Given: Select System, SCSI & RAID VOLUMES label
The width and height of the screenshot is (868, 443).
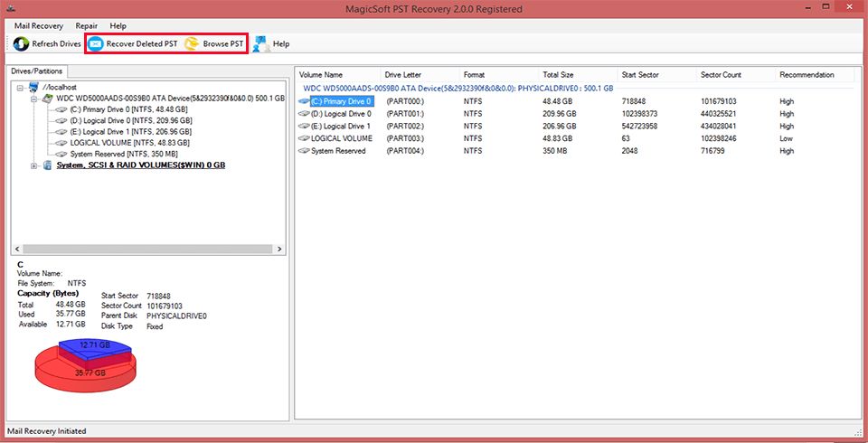Looking at the screenshot, I should [x=141, y=165].
